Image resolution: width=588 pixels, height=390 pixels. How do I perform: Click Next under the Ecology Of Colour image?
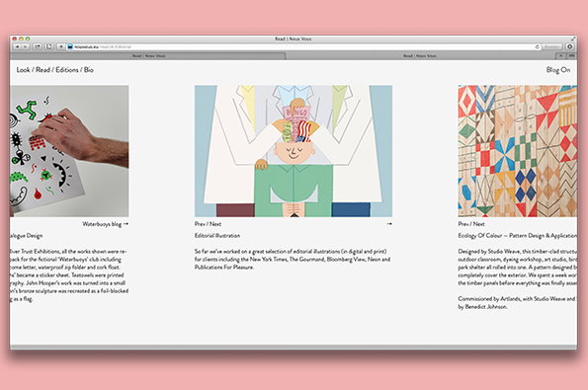point(479,224)
